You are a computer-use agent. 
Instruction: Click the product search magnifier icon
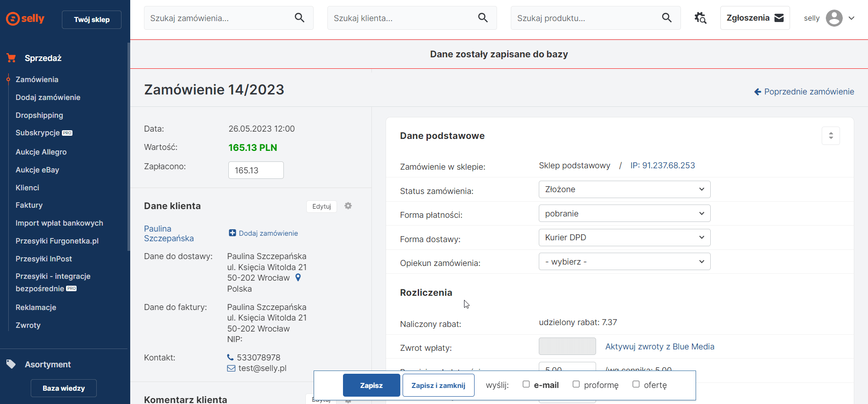pyautogui.click(x=667, y=18)
